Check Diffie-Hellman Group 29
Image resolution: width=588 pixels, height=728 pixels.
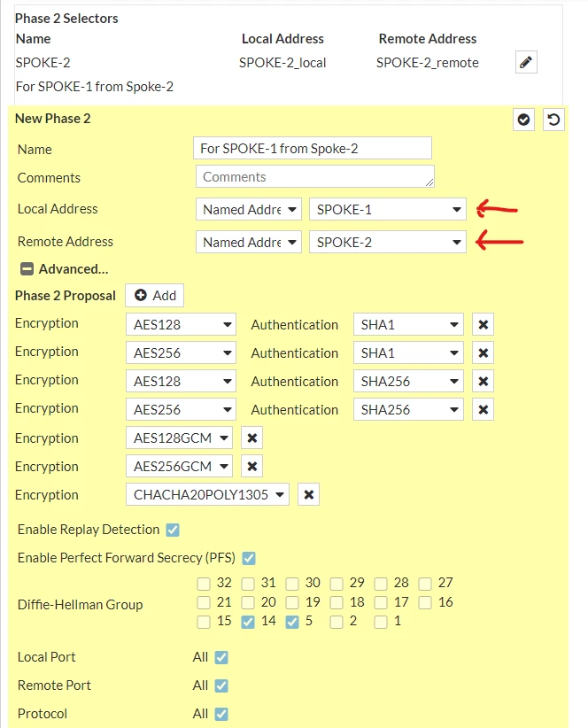point(337,583)
